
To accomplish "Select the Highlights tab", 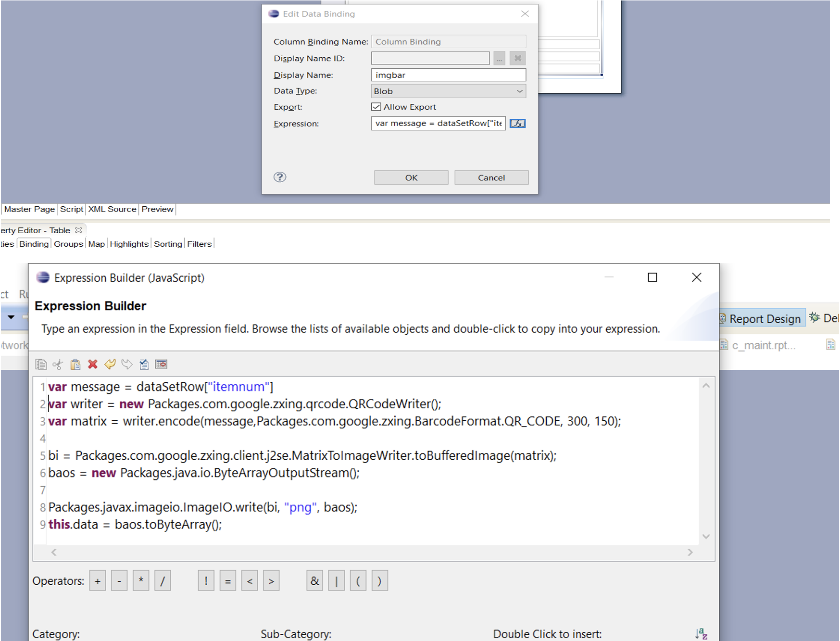I will (129, 244).
